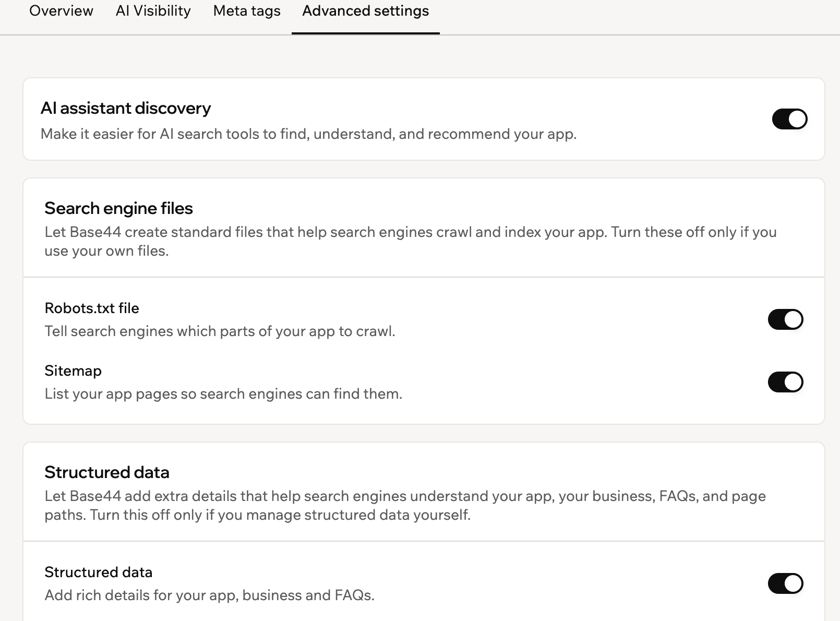
Task: Click the large Structured data section heading
Action: [107, 472]
